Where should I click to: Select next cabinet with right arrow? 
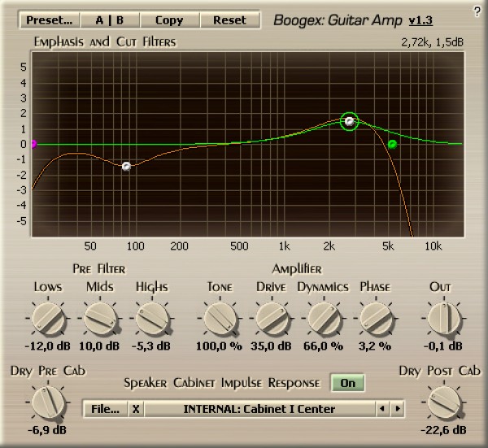pos(396,408)
